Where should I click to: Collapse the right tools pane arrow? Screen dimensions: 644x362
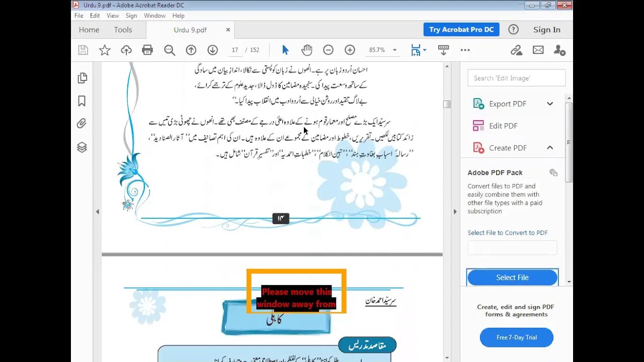coord(455,212)
